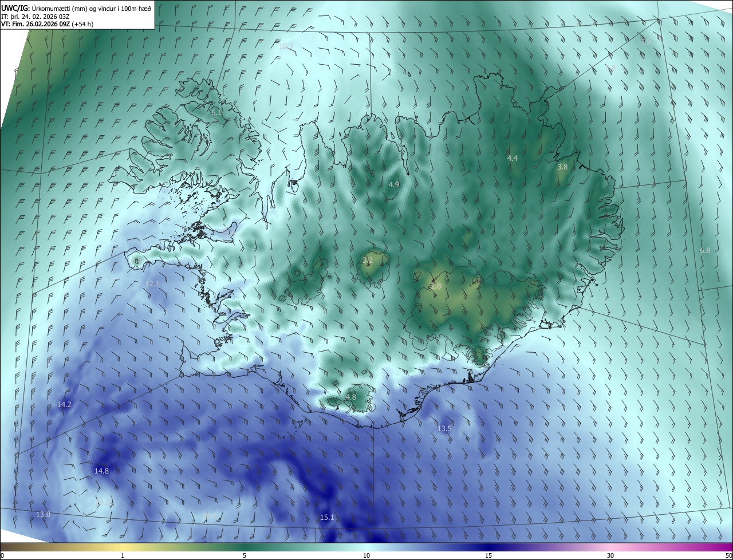Click the 6.8 value east of Iceland

pos(705,250)
